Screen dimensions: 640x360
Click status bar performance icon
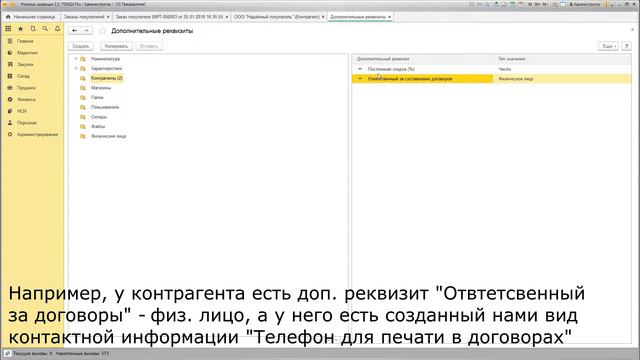[7, 353]
